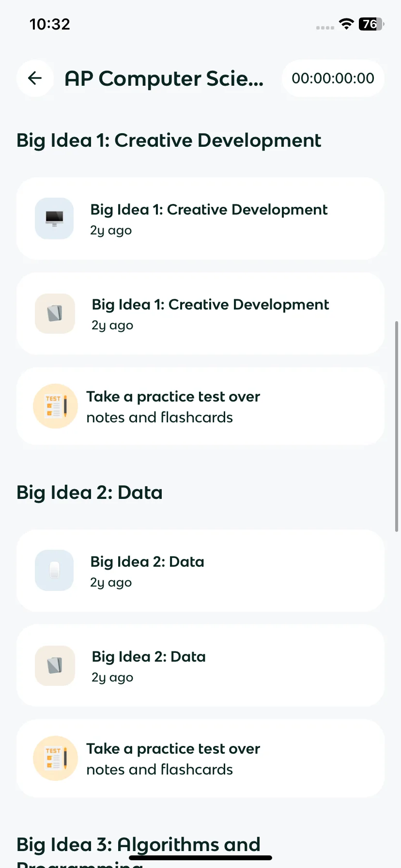Screen dimensions: 401x868
Task: Take practice test for Big Idea 1
Action: coord(200,406)
